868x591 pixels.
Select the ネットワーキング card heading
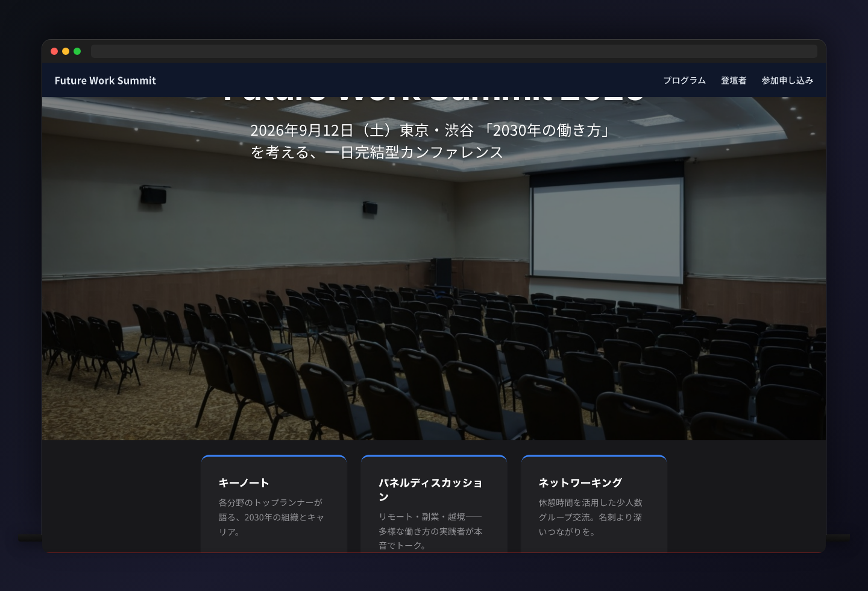(580, 483)
